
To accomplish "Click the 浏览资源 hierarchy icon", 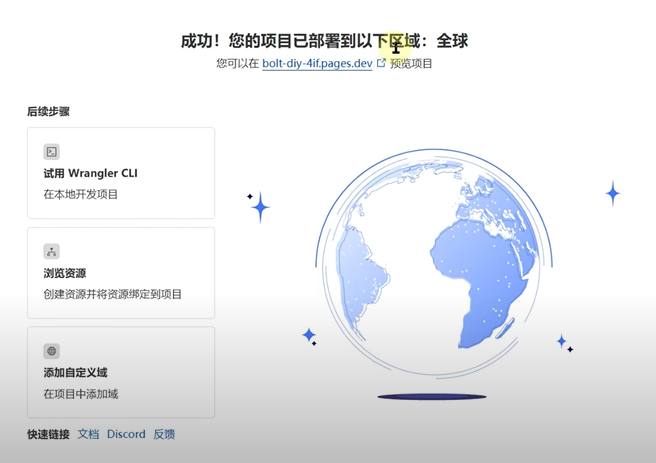I will coord(51,252).
